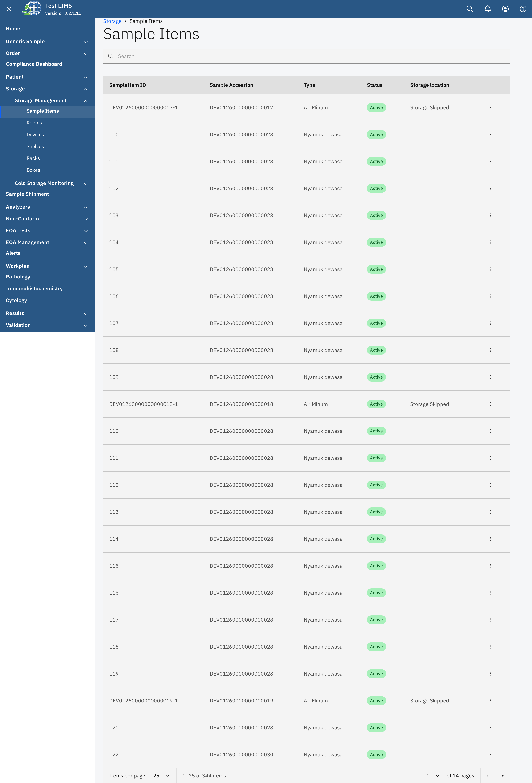Screen dimensions: 532x783
Task: Open actions menu for sample item 105
Action: (490, 269)
